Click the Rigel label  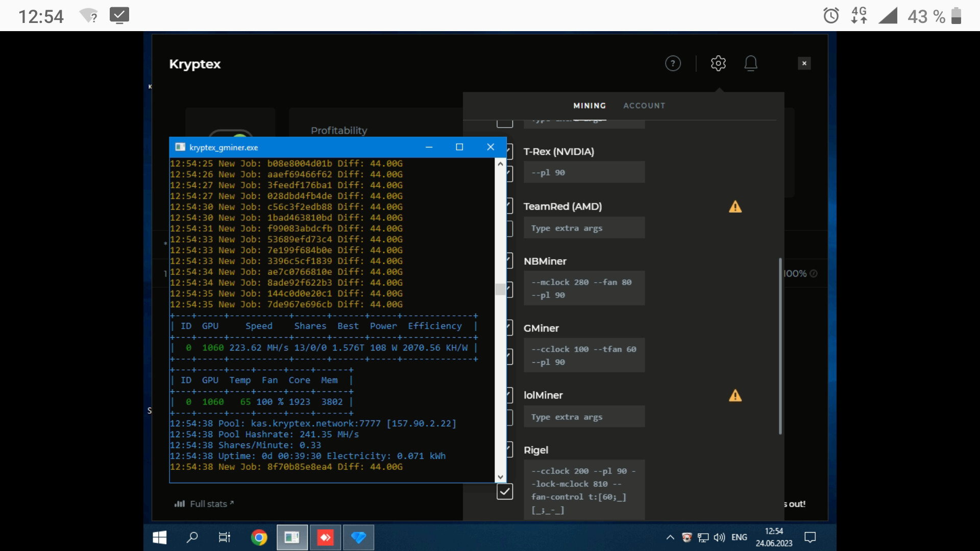535,450
